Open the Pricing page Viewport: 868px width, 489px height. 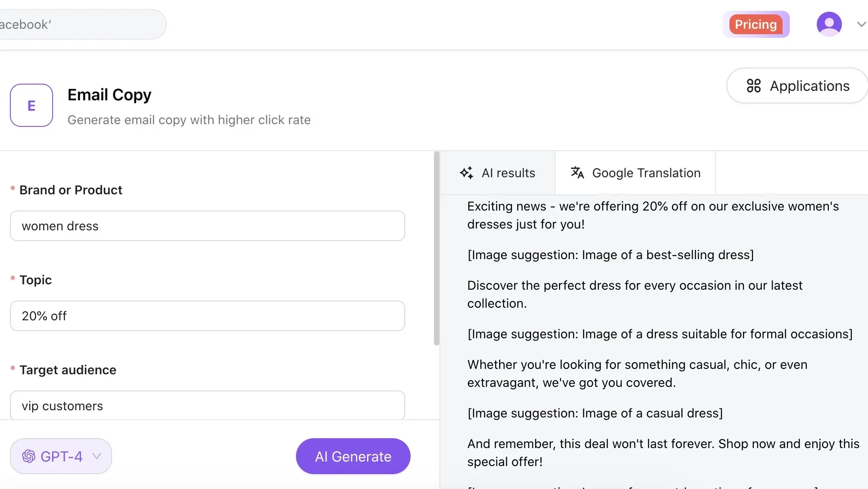756,24
